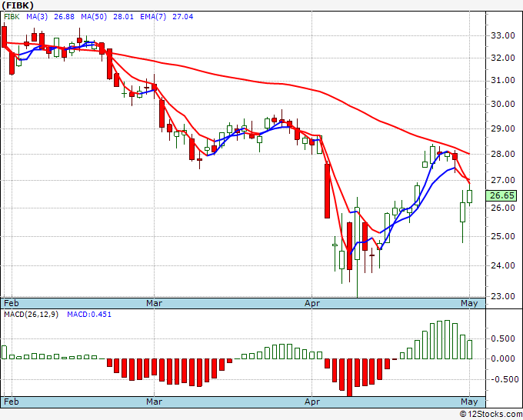Select the FIBK legend label
523x420 pixels.
coord(12,17)
